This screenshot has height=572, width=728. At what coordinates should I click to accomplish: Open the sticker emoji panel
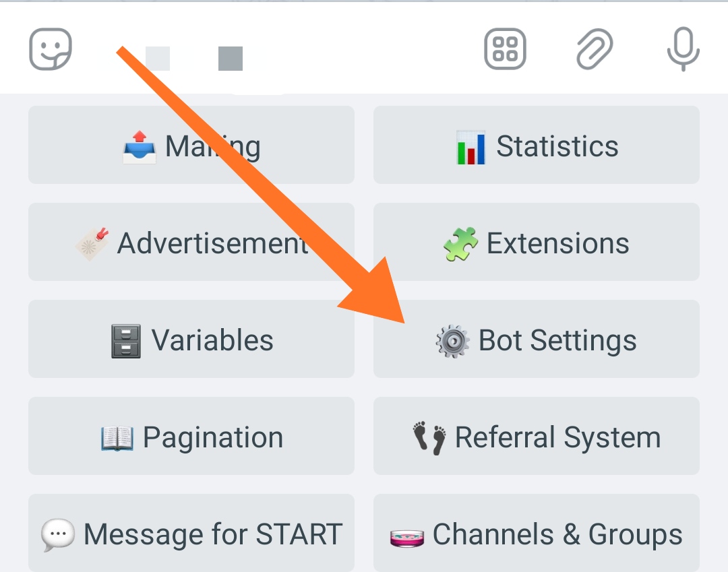51,49
